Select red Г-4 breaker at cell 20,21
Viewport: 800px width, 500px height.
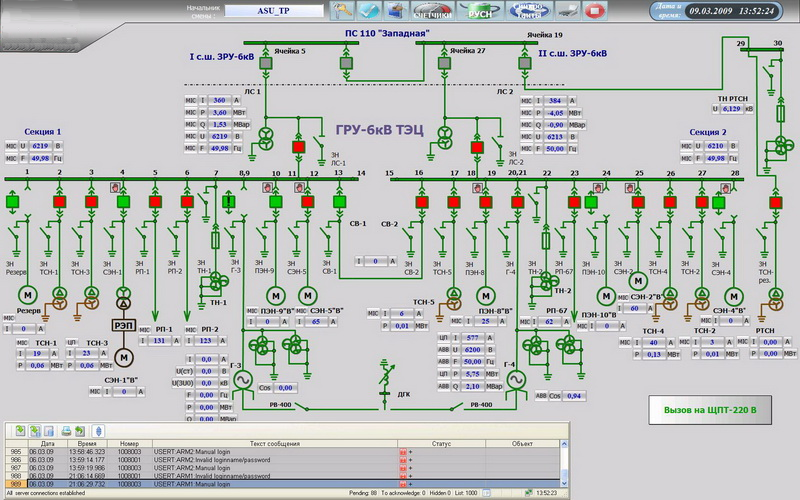[517, 202]
